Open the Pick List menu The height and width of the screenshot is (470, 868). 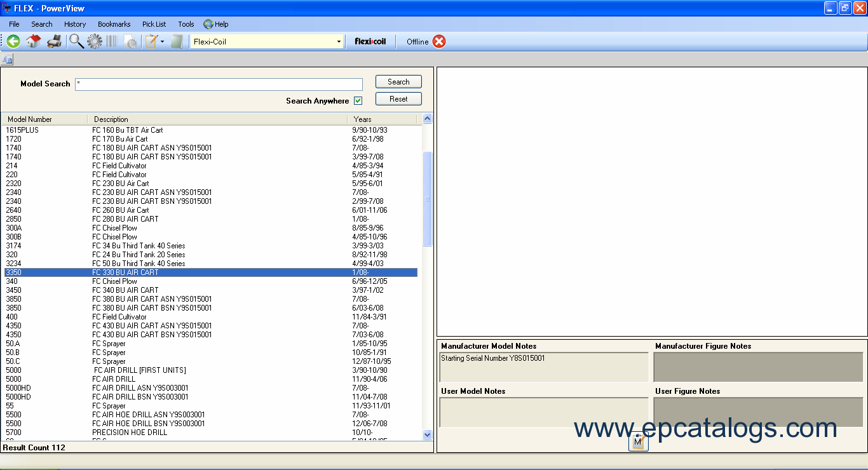(154, 24)
